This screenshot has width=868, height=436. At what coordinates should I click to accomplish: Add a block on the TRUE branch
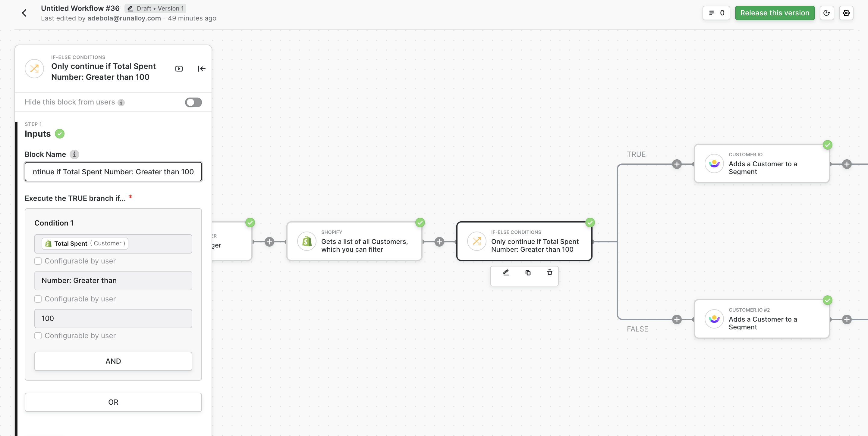677,164
